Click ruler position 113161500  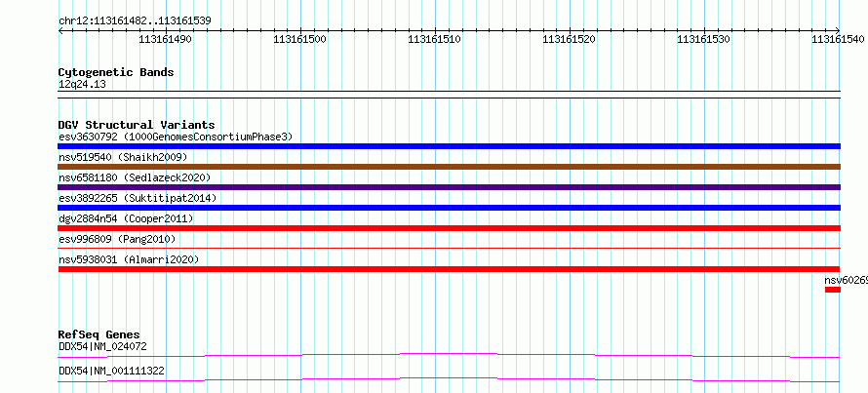point(300,39)
